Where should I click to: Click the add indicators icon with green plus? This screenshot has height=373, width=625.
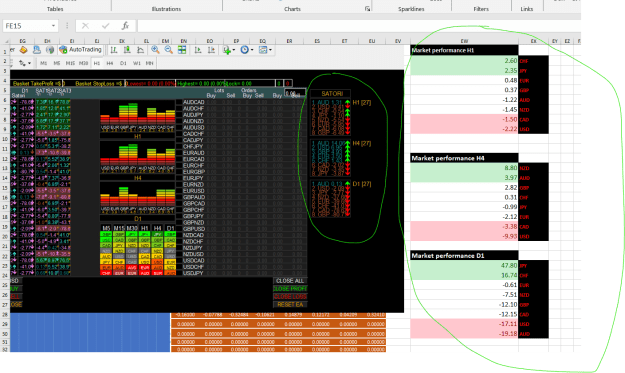[x=227, y=50]
